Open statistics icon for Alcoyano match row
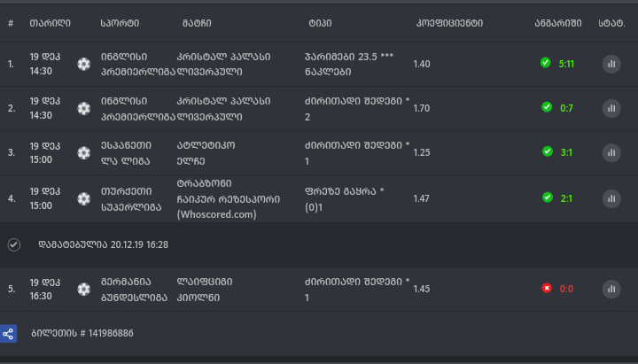The image size is (638, 364). 611,152
